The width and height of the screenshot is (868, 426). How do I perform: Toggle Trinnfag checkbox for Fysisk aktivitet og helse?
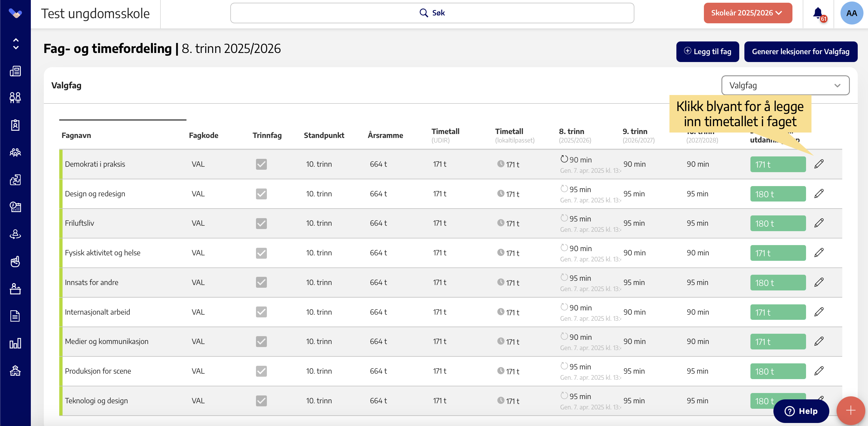click(x=261, y=253)
